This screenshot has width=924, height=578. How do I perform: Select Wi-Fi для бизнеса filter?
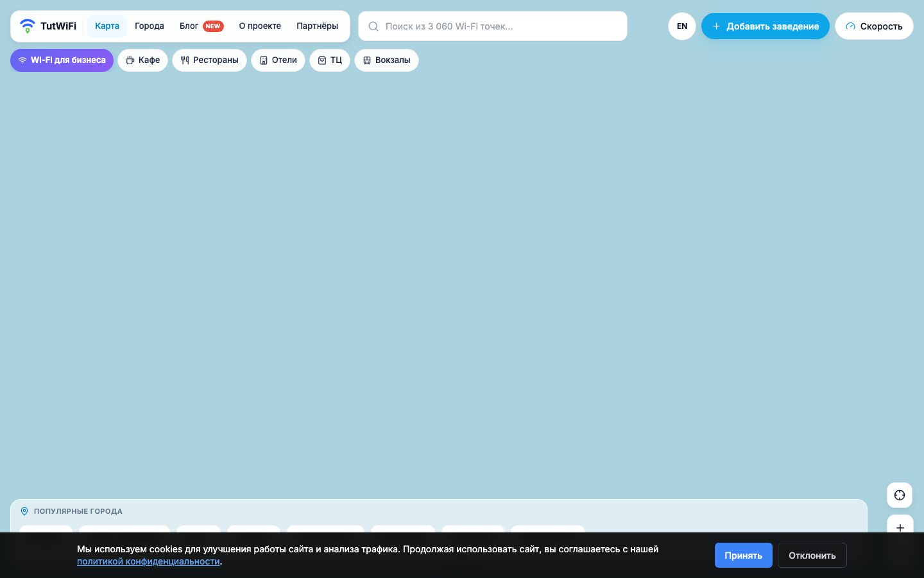coord(62,60)
